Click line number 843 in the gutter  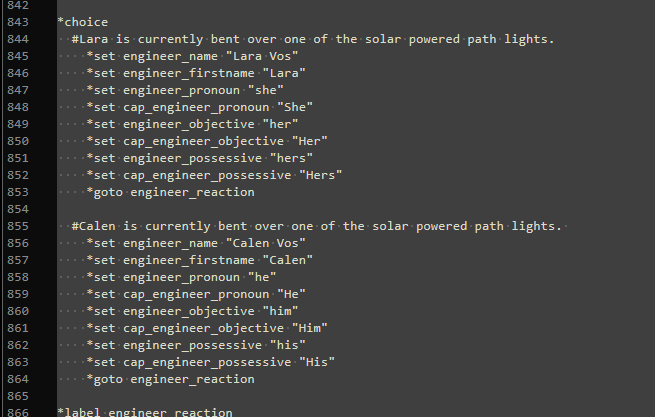16,21
